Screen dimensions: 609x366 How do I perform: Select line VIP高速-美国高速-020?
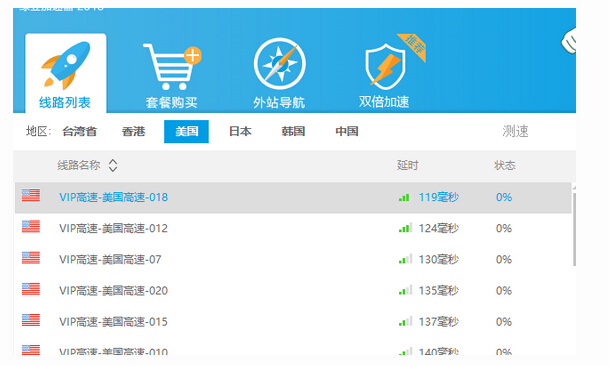(x=293, y=290)
